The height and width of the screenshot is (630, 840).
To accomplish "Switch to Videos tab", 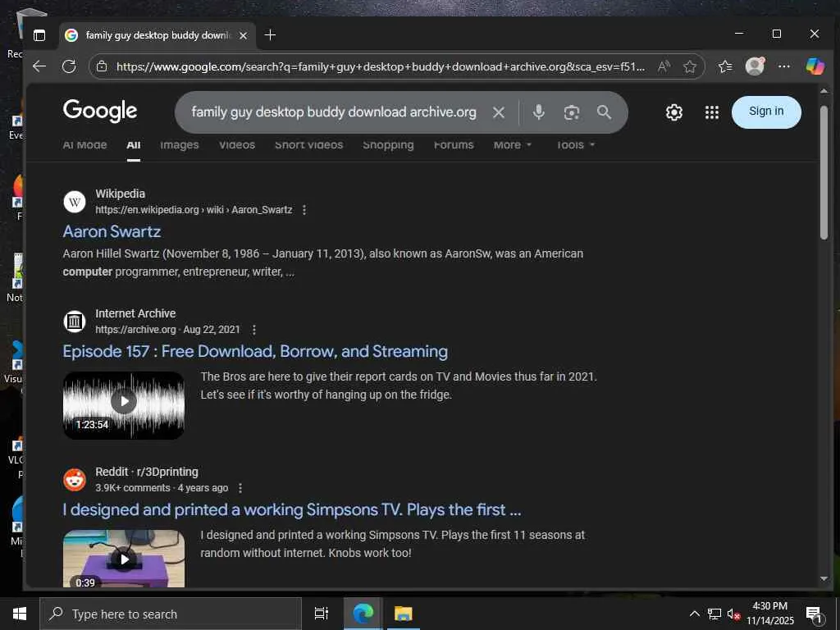I will 237,144.
